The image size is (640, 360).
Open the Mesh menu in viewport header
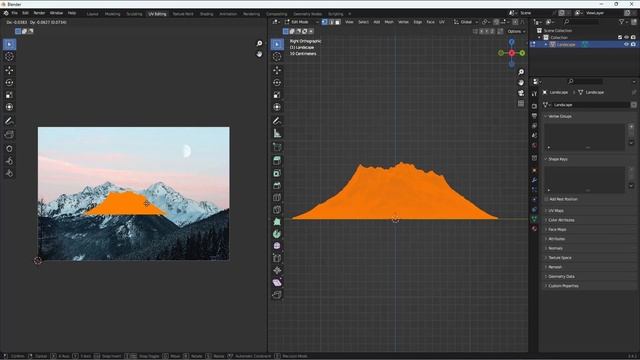tap(389, 22)
